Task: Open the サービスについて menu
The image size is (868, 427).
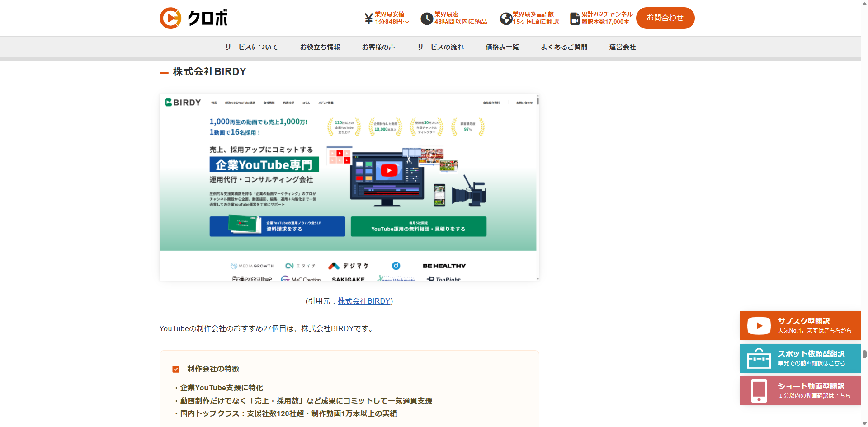Action: 251,47
